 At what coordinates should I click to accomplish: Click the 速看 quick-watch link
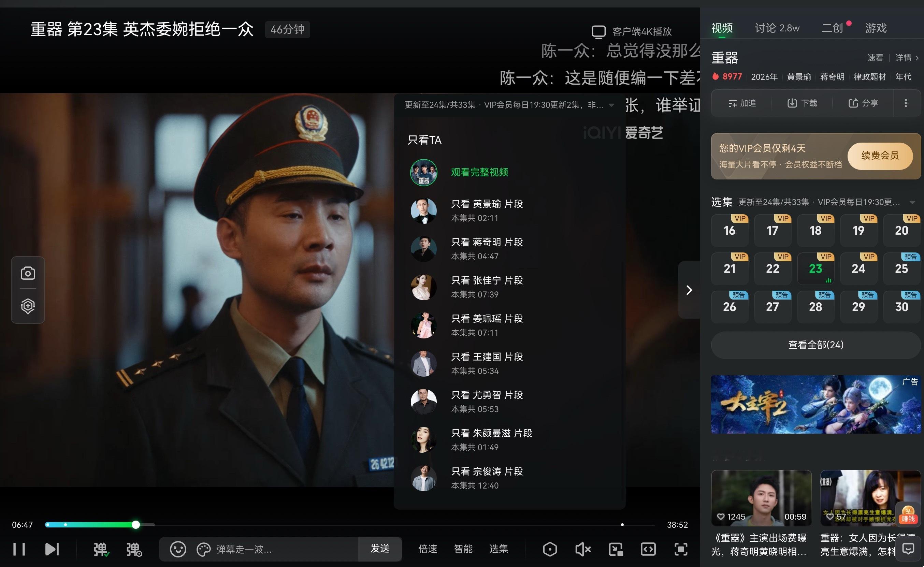875,58
